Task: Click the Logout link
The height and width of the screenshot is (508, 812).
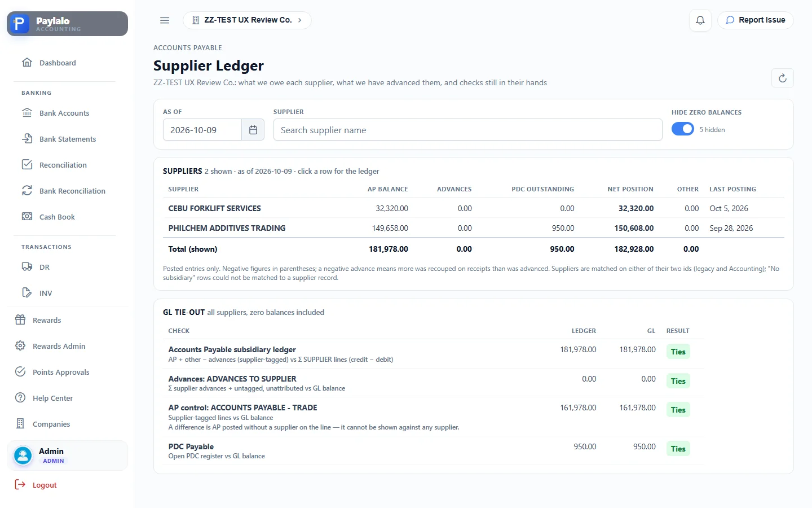Action: click(x=45, y=485)
